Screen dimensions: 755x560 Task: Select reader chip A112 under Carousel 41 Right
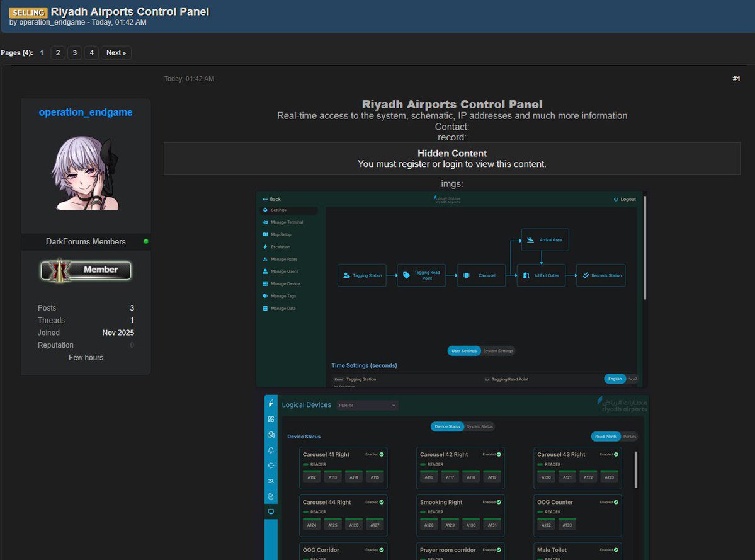pos(312,477)
